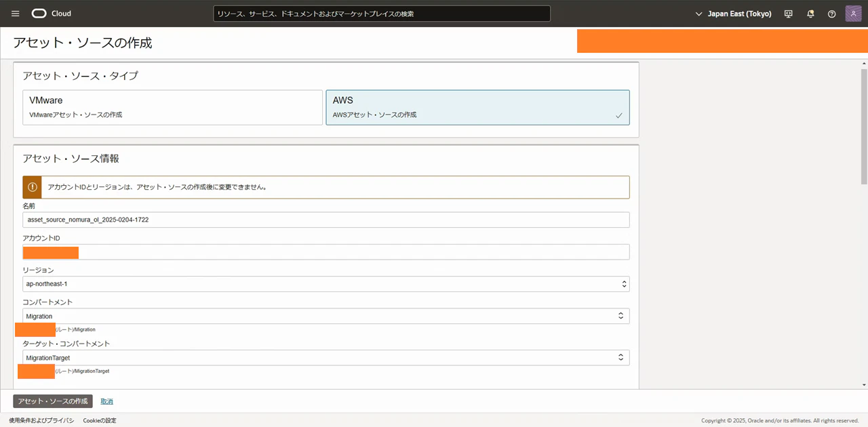Expand the リージョン dropdown showing ap-northeast-1

tap(325, 284)
